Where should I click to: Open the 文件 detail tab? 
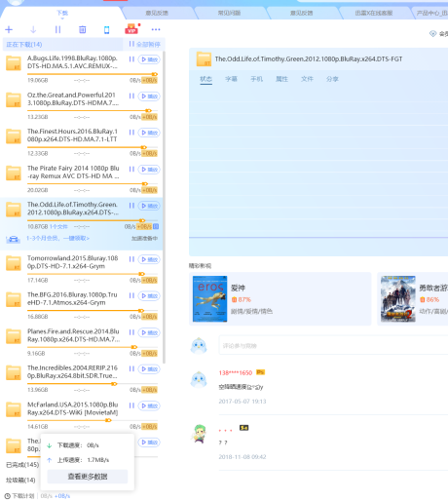coord(307,79)
